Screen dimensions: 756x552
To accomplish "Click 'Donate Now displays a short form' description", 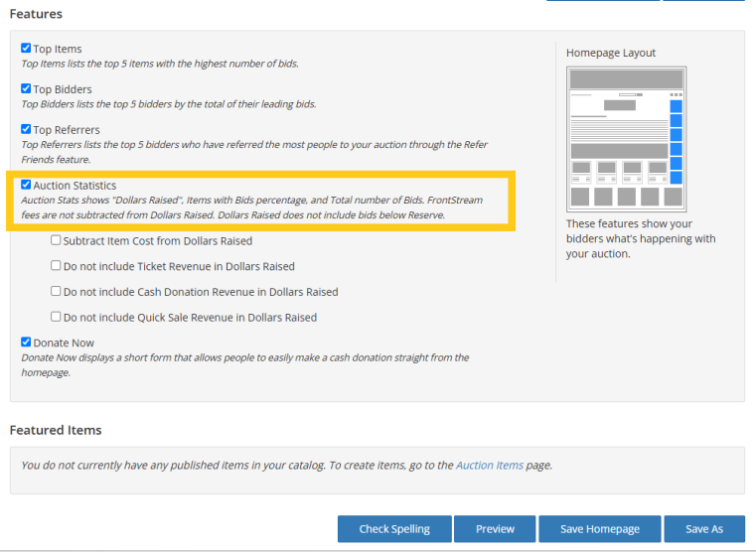I will coord(245,365).
